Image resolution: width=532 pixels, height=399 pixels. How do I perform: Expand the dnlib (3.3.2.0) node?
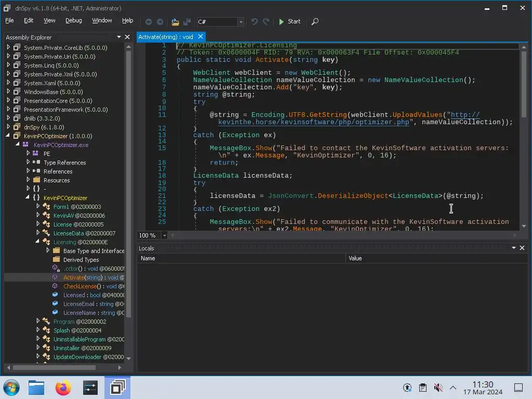(x=8, y=118)
